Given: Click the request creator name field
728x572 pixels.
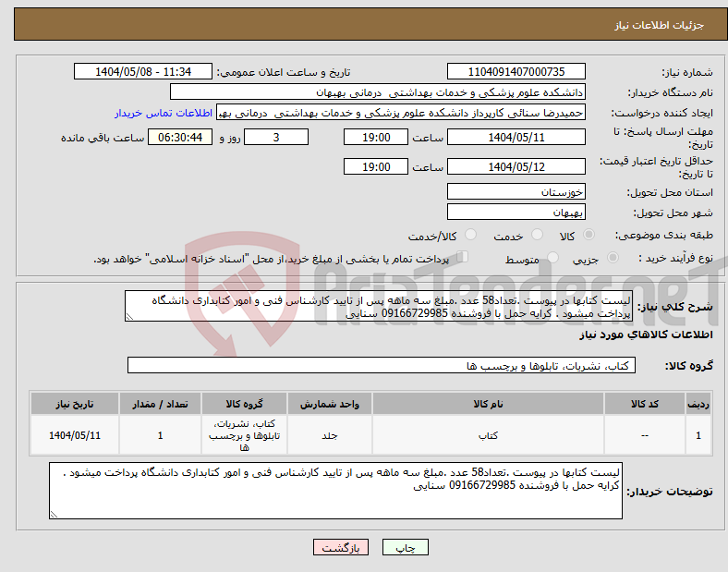Looking at the screenshot, I should (401, 113).
